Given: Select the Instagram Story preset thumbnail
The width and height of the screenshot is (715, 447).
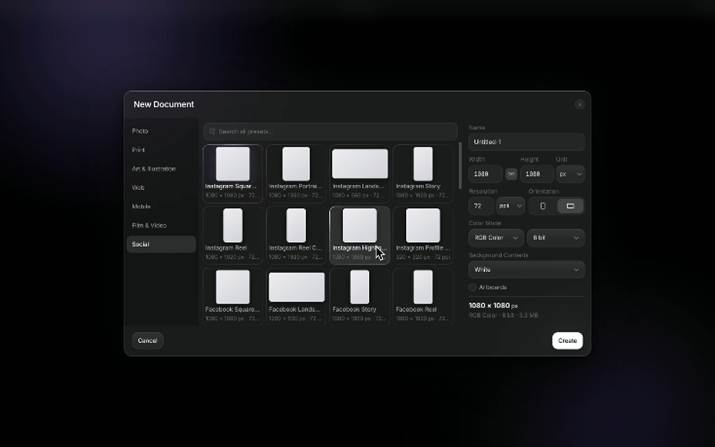Looking at the screenshot, I should point(423,164).
